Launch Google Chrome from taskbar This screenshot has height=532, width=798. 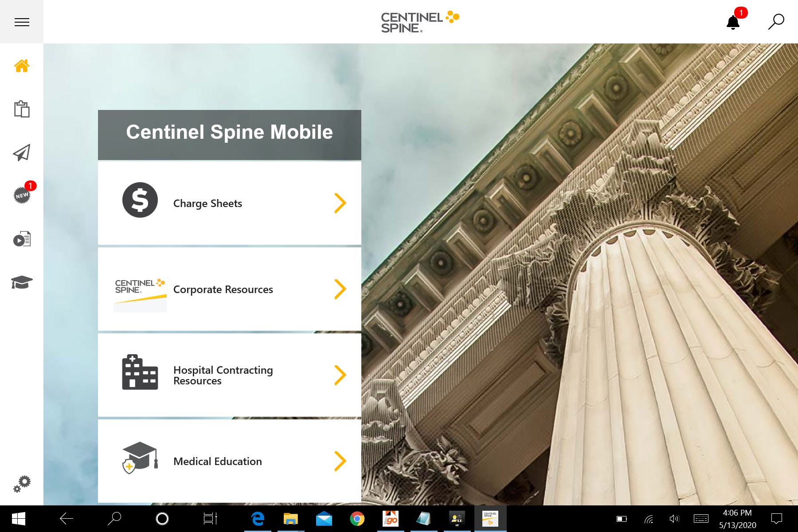[x=357, y=519]
